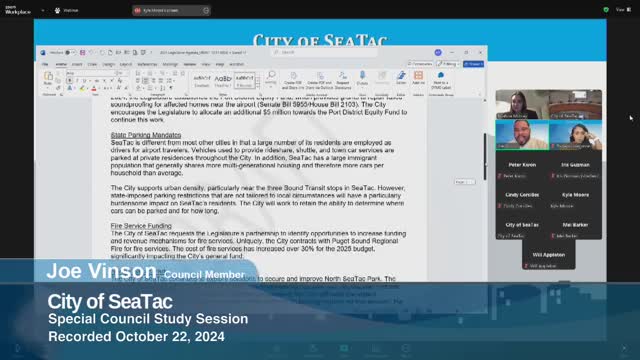Start Dictate with the microphone icon
The height and width of the screenshot is (360, 640).
pos(362,78)
